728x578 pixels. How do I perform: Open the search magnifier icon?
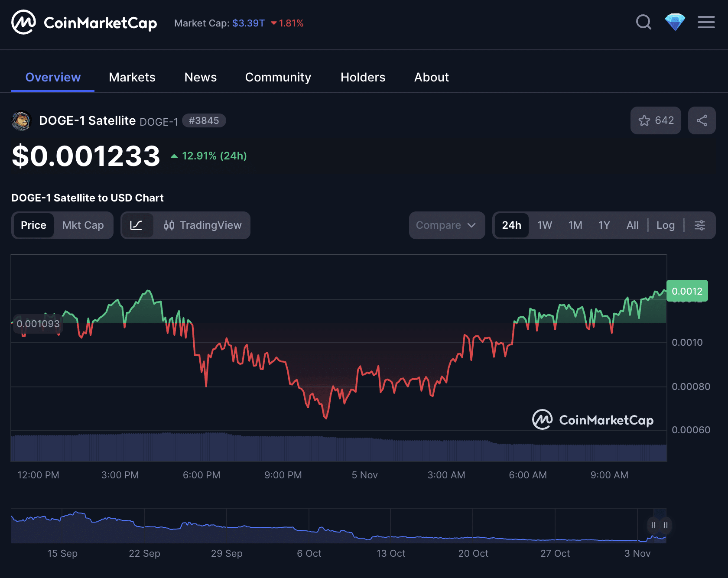pos(644,23)
